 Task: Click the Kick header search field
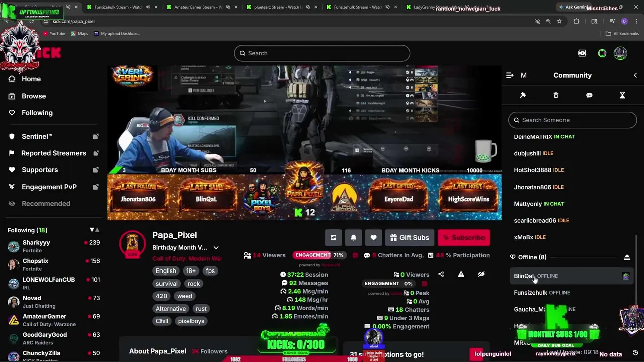(322, 53)
